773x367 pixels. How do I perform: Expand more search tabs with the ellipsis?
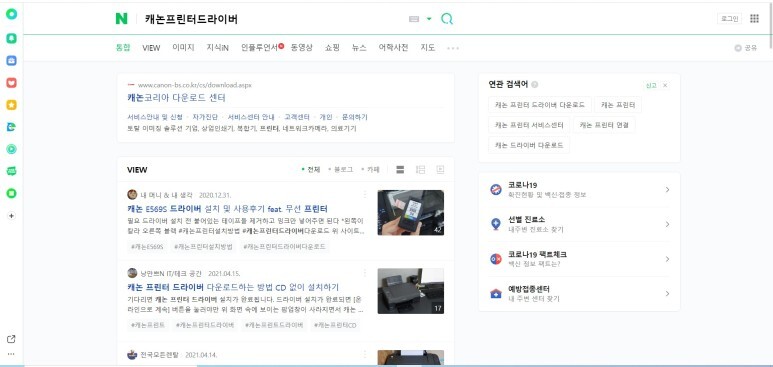tap(453, 48)
